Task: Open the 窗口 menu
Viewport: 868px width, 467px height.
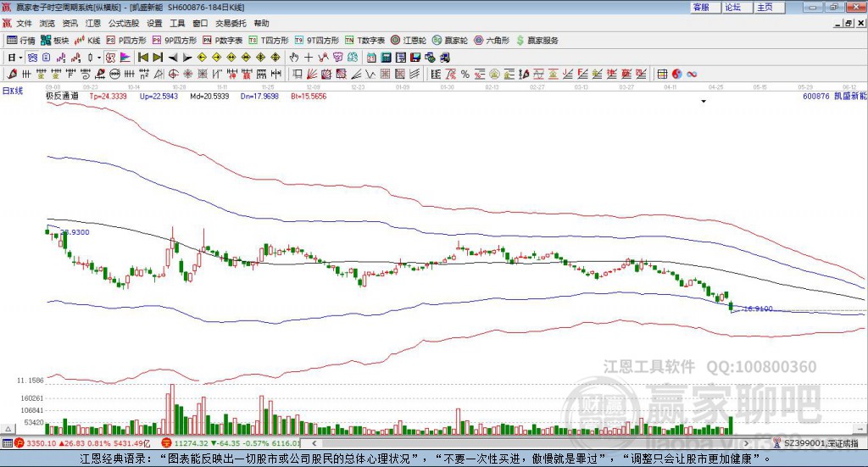Action: tap(200, 23)
